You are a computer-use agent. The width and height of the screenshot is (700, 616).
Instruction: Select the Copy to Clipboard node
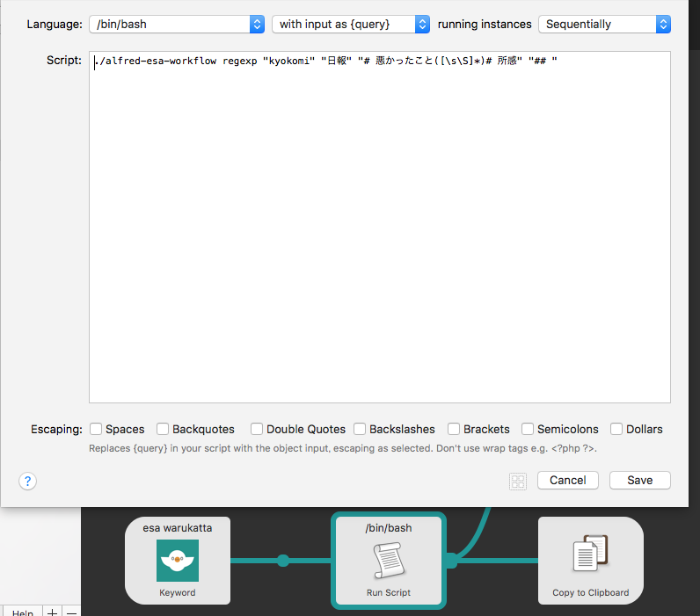[x=591, y=561]
